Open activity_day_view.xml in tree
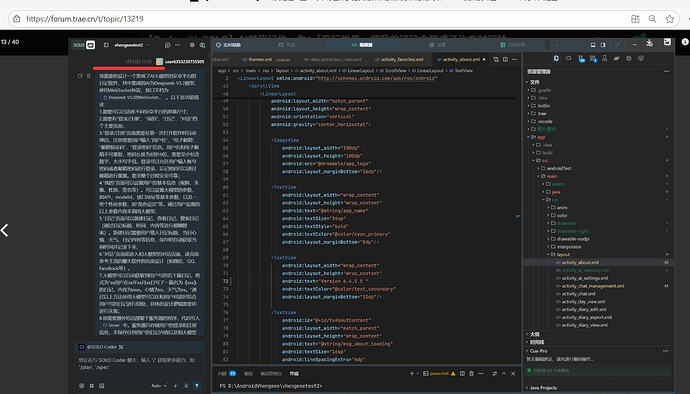Screen dimensions: 690x394 580,302
